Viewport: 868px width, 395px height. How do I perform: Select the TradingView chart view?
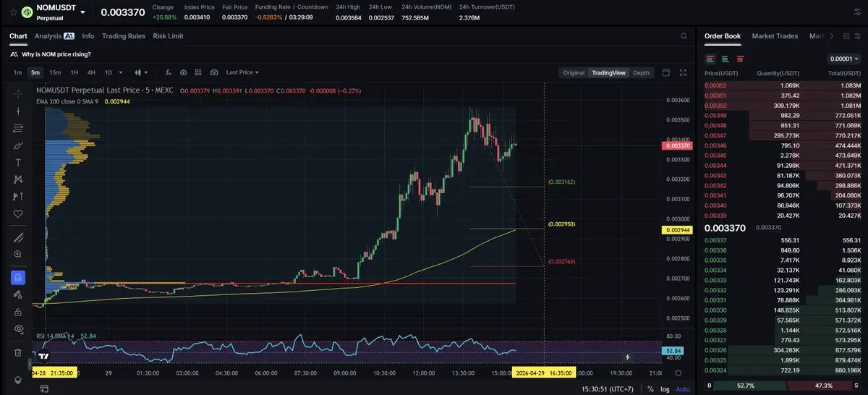pos(608,72)
